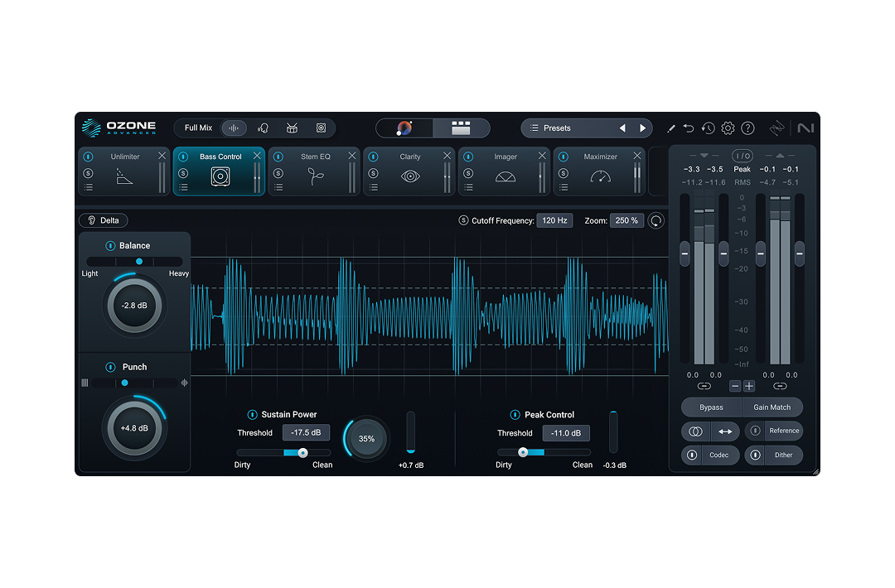Screen dimensions: 895x588
Task: Open settings with the gear icon
Action: coord(728,128)
